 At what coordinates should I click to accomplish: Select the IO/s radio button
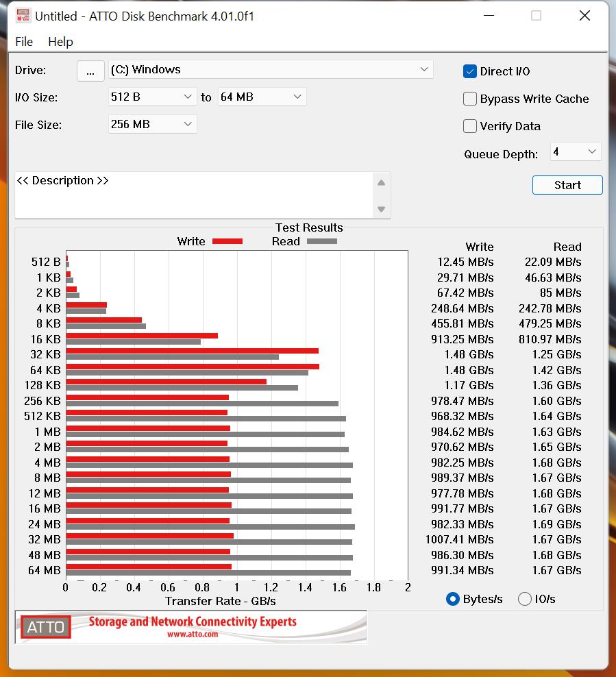[x=524, y=599]
